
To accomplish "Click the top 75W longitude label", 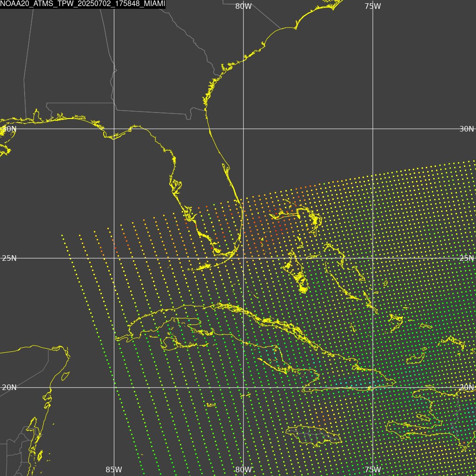I will coord(373,7).
